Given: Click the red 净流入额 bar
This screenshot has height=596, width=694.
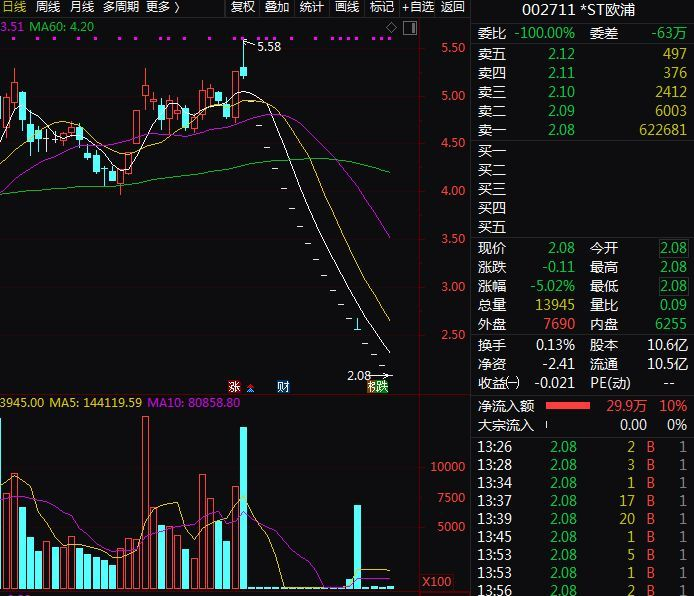Looking at the screenshot, I should pos(567,406).
